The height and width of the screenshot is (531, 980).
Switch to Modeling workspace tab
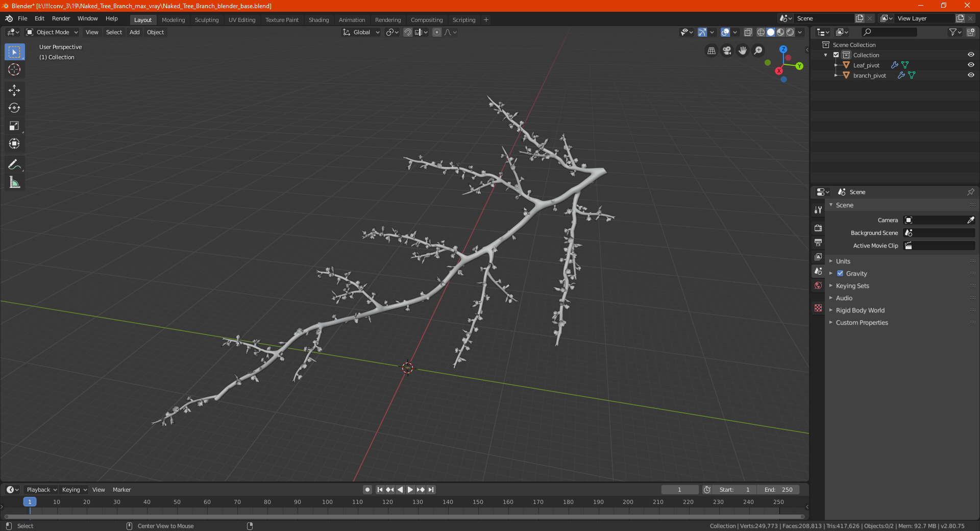(173, 20)
